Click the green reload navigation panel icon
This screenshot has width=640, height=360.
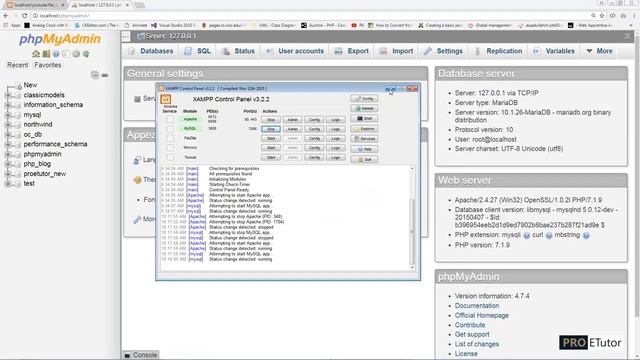86,54
